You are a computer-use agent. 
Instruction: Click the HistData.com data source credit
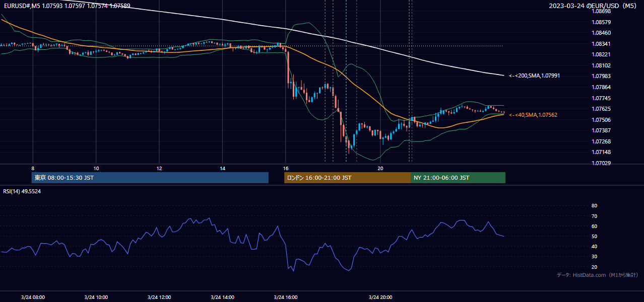pos(598,275)
